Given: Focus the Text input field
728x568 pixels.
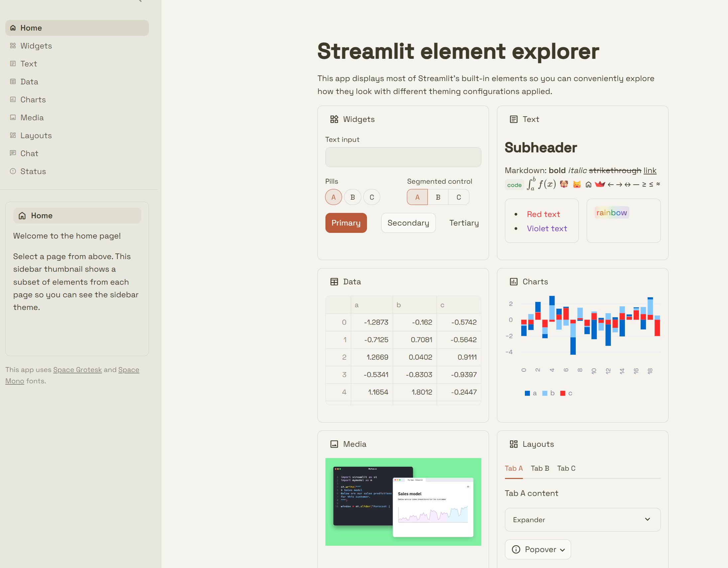Looking at the screenshot, I should [x=403, y=157].
